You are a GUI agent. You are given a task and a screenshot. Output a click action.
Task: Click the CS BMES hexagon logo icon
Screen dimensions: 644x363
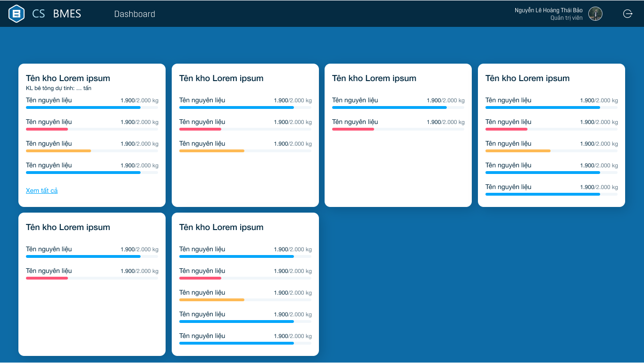coord(17,14)
